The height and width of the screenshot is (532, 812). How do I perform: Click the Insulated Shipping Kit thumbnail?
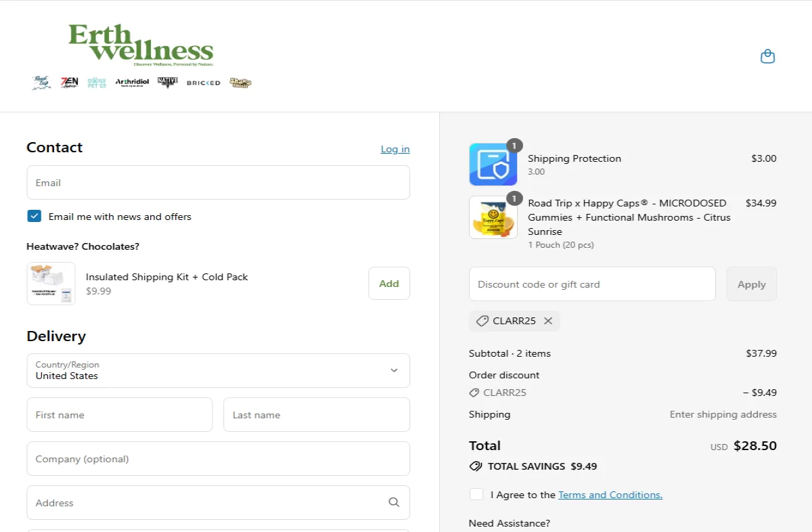(51, 284)
